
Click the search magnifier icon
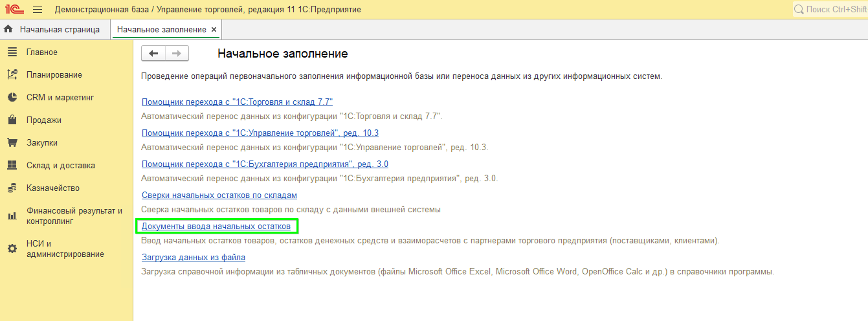pos(799,10)
